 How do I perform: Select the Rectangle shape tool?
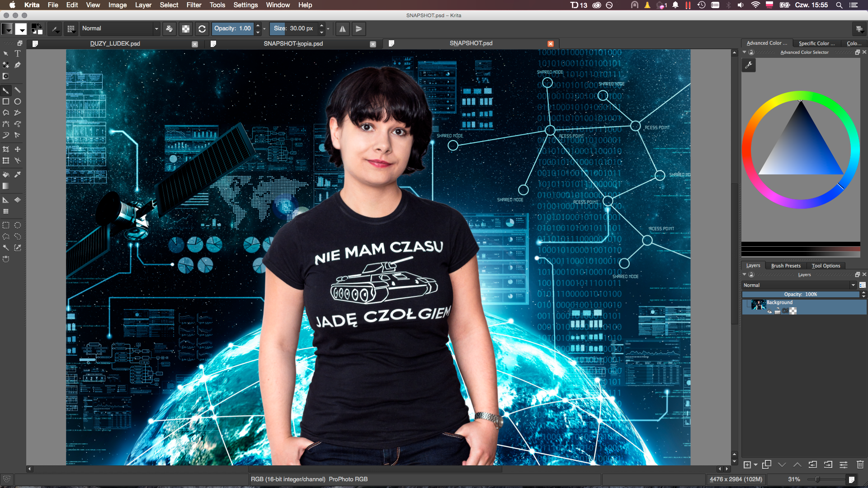point(6,102)
